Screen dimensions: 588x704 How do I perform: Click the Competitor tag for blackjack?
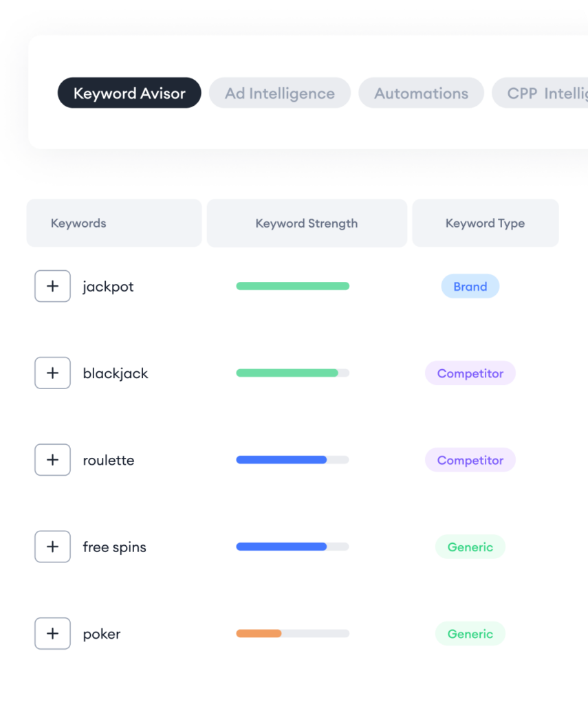[470, 373]
